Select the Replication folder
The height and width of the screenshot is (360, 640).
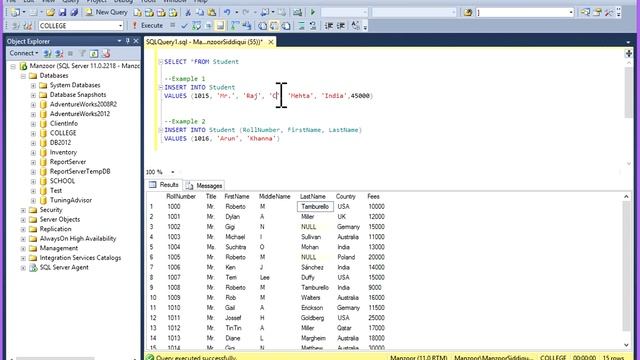(56, 229)
